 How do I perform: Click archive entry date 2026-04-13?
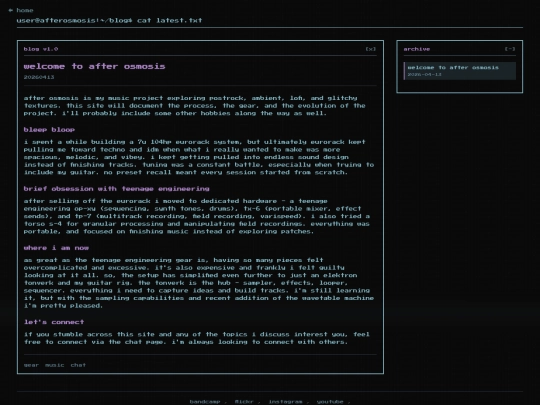(x=424, y=74)
